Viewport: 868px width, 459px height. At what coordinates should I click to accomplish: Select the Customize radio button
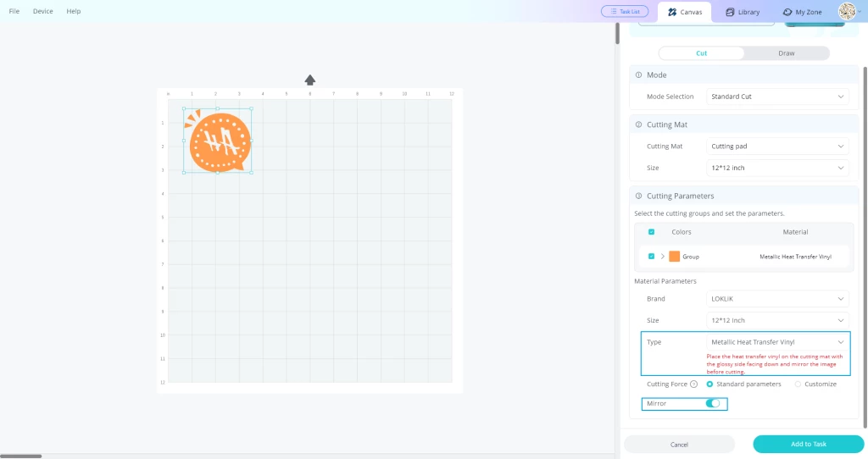(x=798, y=384)
